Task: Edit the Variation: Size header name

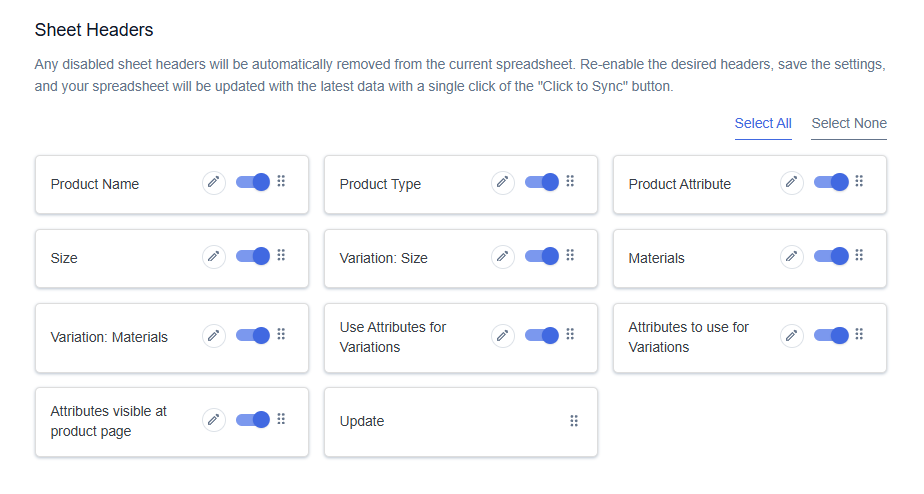Action: pos(503,257)
